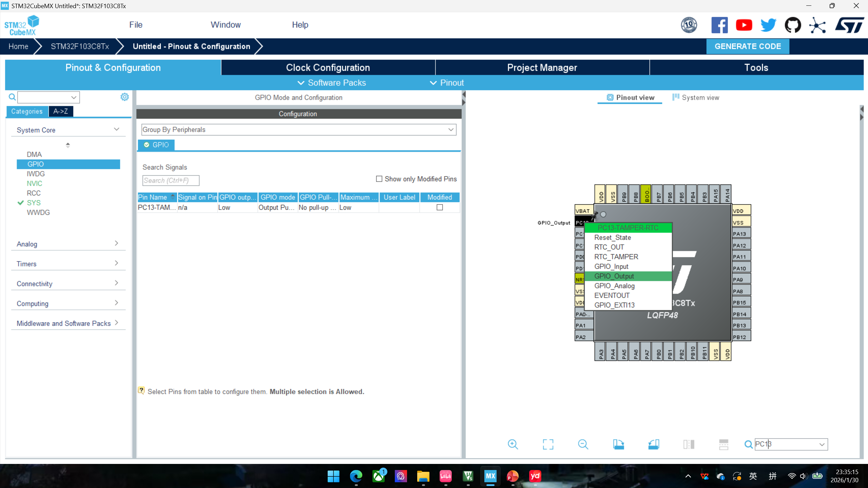Open the YouTube icon in header

click(744, 25)
